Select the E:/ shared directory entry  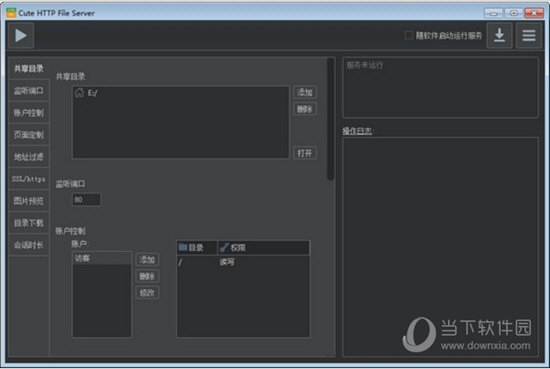coord(181,93)
